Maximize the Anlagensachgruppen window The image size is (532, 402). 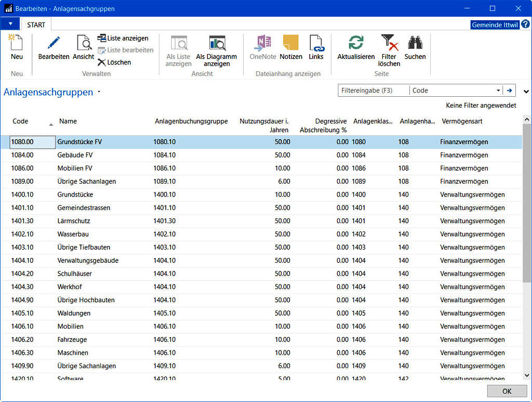[493, 8]
